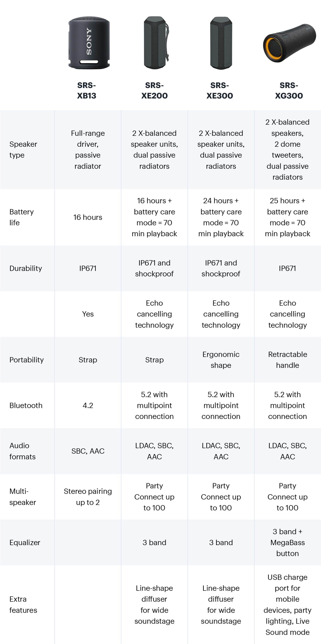Screen dimensions: 321x644
Task: Click the 3 band + MegaBass button cell
Action: click(288, 543)
